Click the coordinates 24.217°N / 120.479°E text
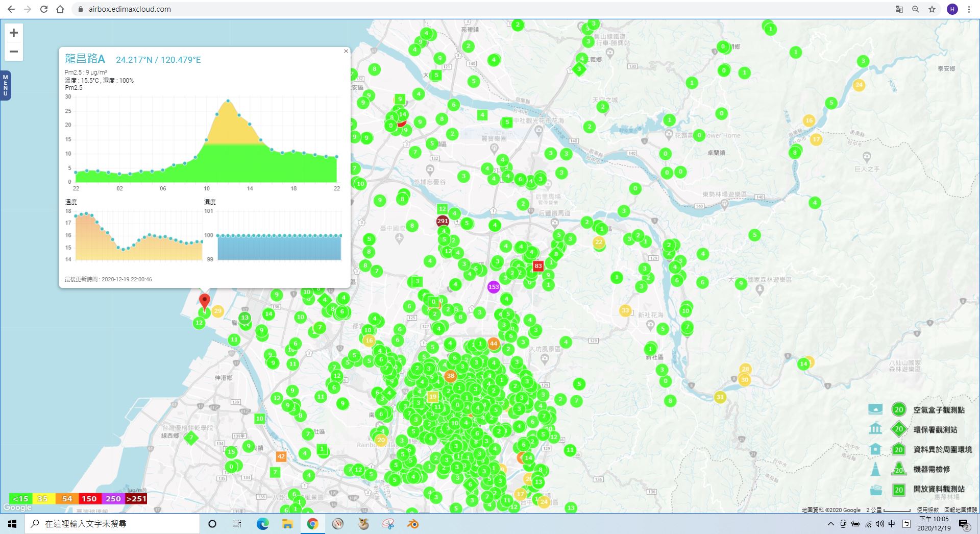 point(158,60)
